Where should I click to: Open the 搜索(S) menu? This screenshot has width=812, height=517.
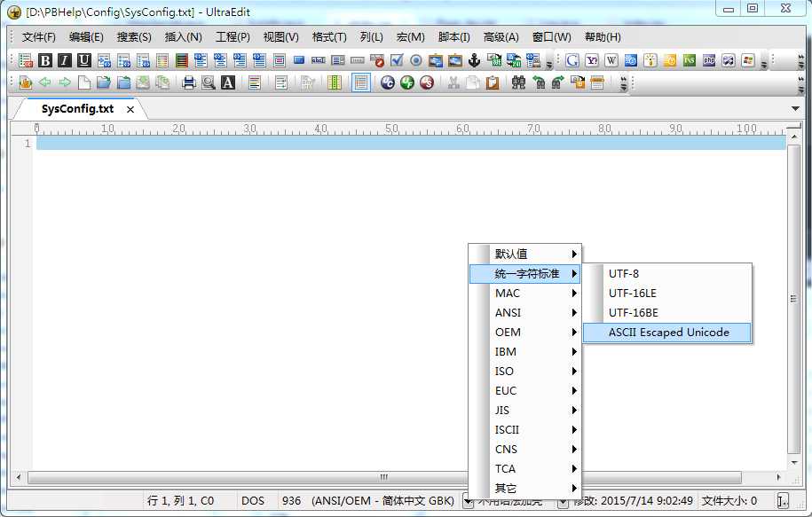pyautogui.click(x=134, y=36)
